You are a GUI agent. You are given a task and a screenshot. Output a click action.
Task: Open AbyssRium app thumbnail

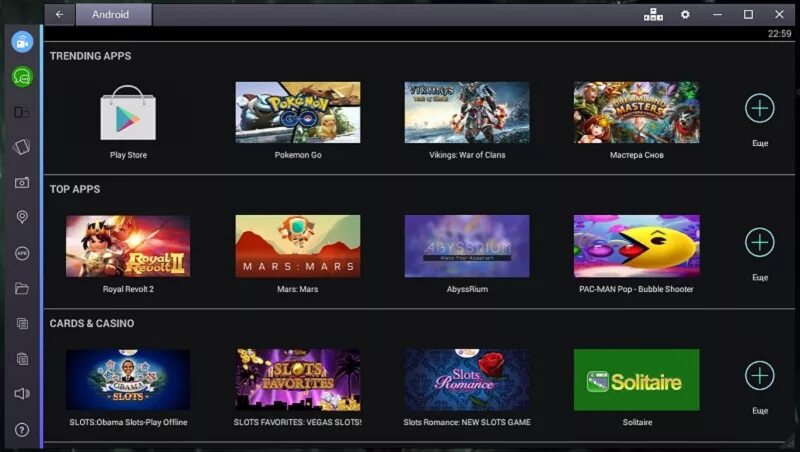467,246
